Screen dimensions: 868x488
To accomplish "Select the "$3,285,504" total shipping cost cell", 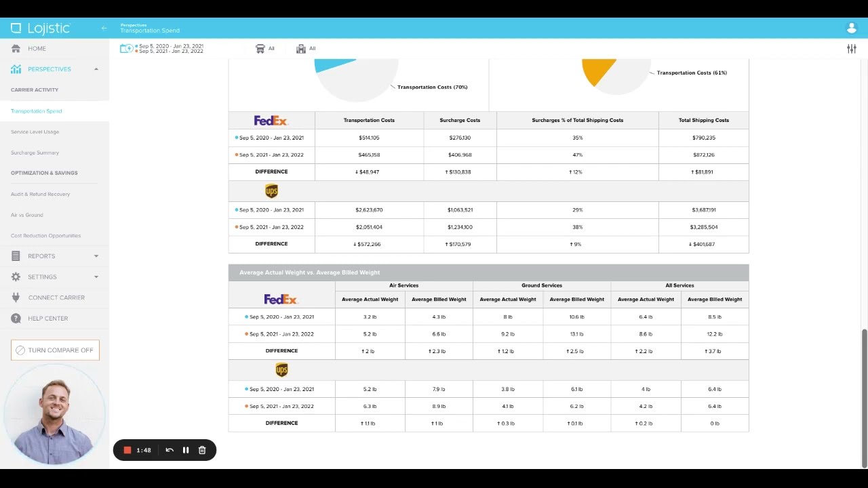I will [703, 227].
